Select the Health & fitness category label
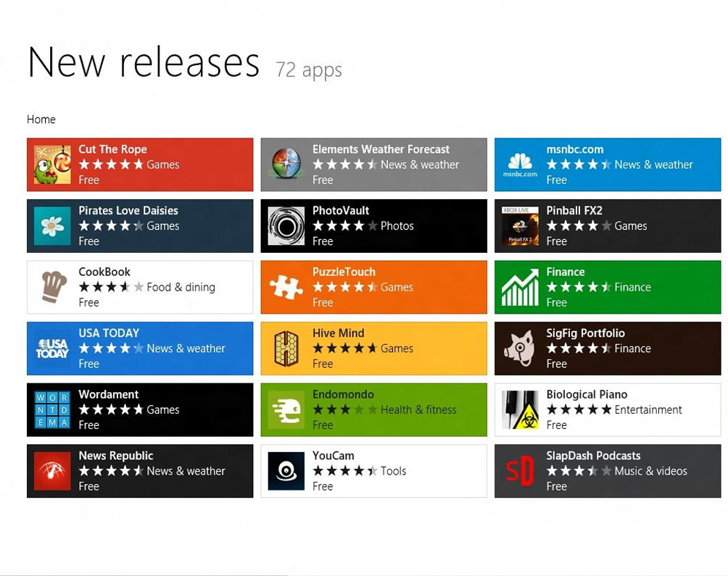Image resolution: width=728 pixels, height=576 pixels. click(x=419, y=409)
